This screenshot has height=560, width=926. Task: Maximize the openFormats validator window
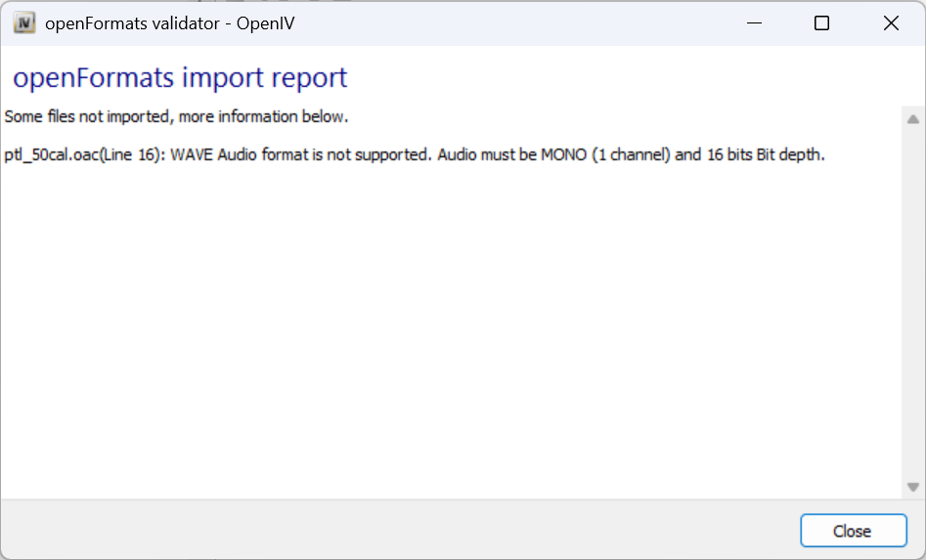tap(821, 23)
